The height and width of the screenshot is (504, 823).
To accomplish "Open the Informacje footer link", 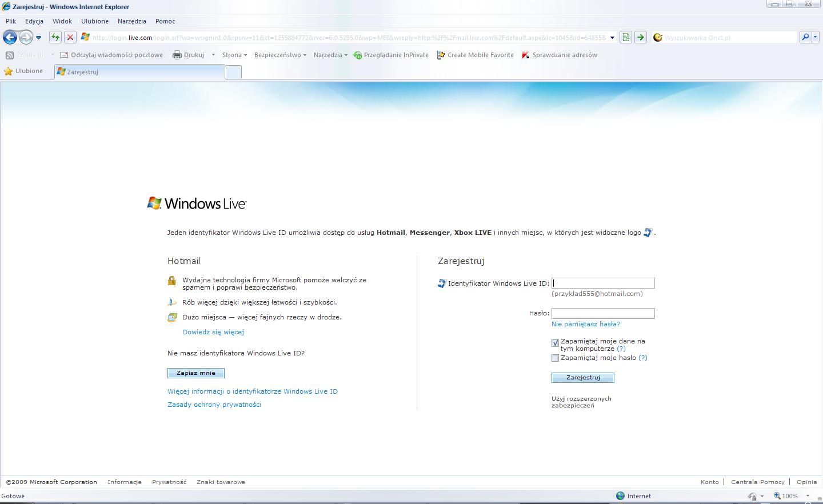I will [125, 482].
